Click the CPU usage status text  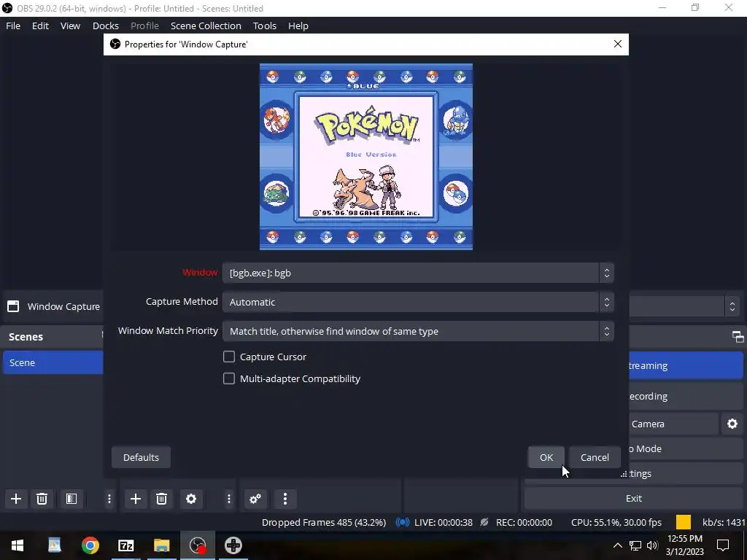(616, 522)
